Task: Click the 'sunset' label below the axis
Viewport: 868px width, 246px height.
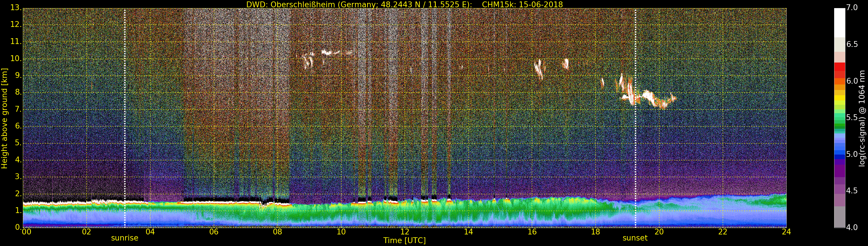Action: [x=635, y=238]
